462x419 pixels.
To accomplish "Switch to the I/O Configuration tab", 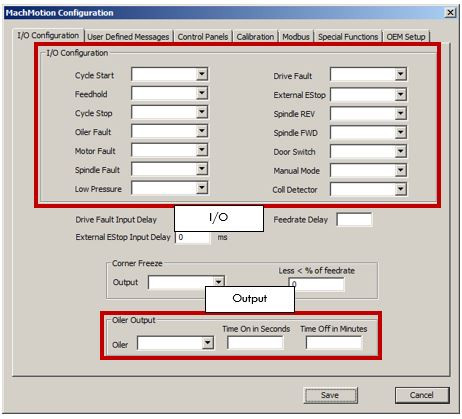I will pos(48,35).
